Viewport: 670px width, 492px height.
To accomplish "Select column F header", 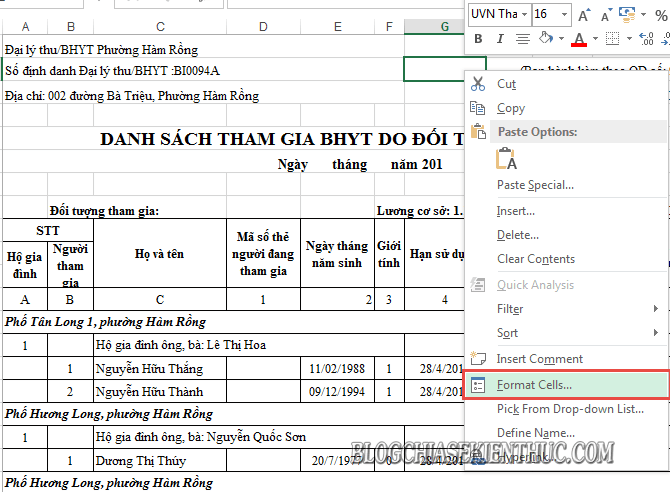I will coord(389,27).
